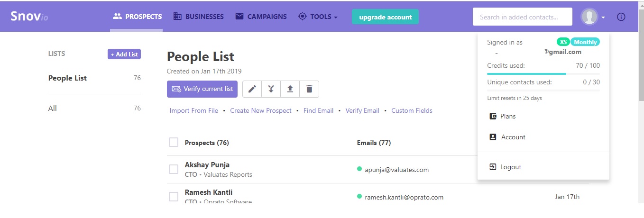Click the merge lists arrow icon
Viewport: 644px width, 218px height.
271,89
